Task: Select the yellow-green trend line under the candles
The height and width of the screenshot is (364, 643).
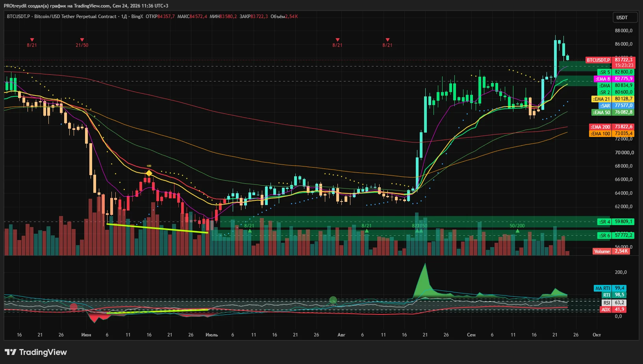Action: pyautogui.click(x=157, y=229)
